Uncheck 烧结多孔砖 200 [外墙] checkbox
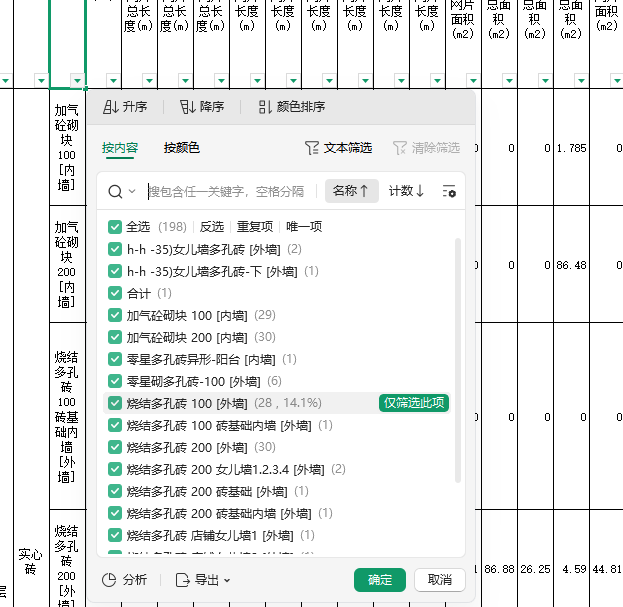The image size is (623, 607). (115, 447)
